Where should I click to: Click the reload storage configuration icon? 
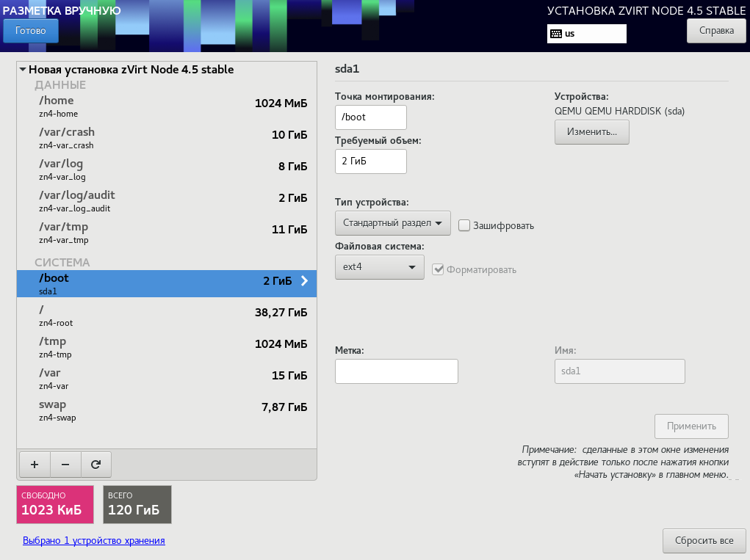pyautogui.click(x=96, y=465)
